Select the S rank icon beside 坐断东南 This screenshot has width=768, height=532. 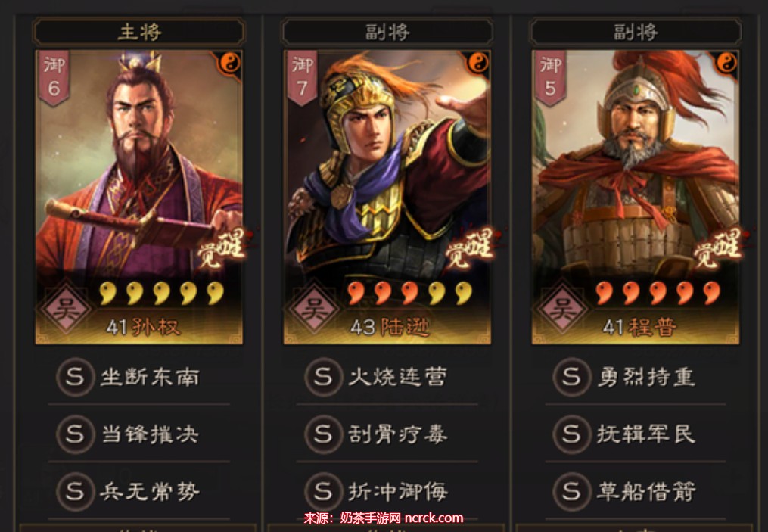click(x=75, y=377)
